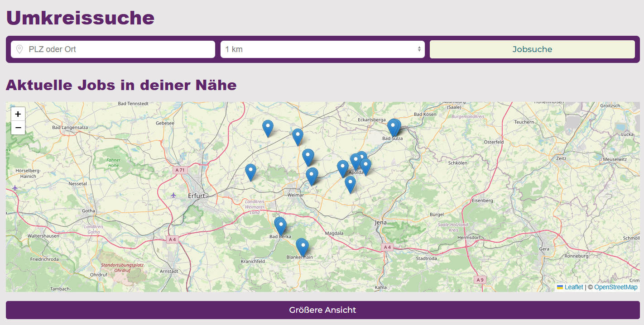Viewport: 644px width, 325px height.
Task: Zoom in on the map
Action: coord(18,115)
